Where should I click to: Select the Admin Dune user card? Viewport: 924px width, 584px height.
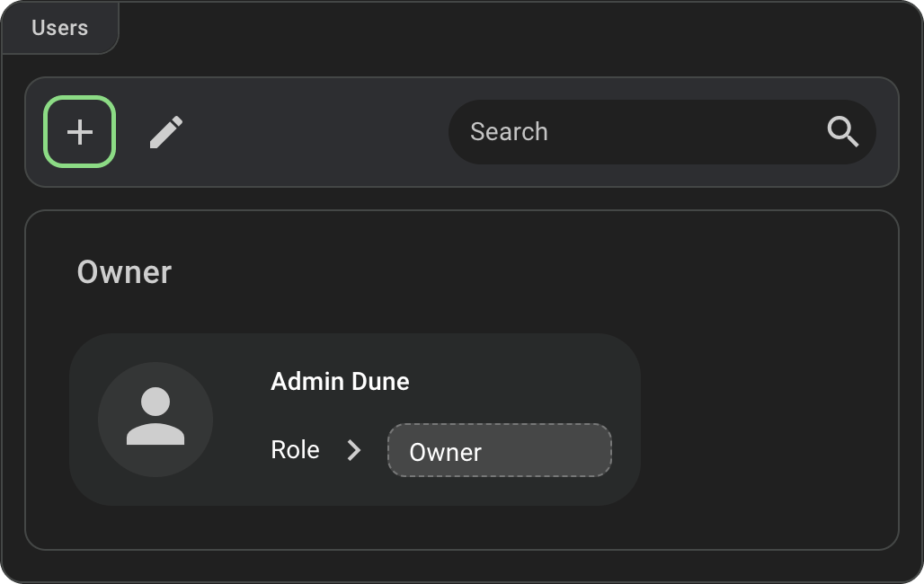[539, 377]
